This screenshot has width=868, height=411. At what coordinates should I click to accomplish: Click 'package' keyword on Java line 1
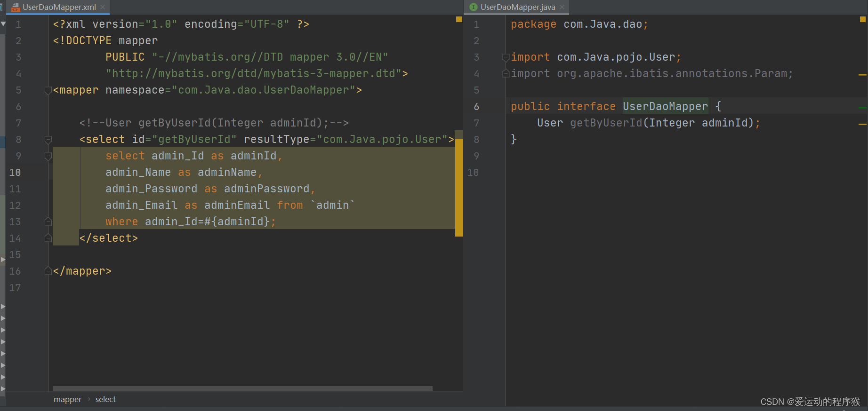pos(533,24)
